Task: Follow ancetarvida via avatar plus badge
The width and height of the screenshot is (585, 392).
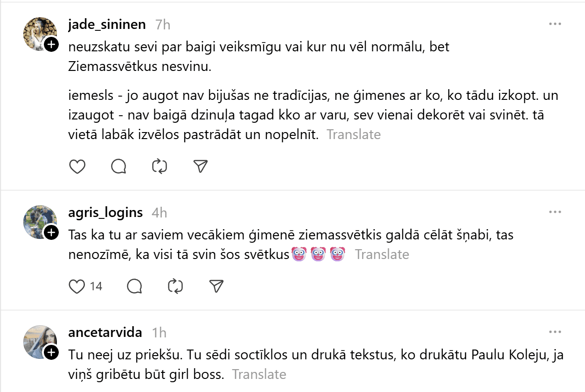Action: (x=51, y=353)
